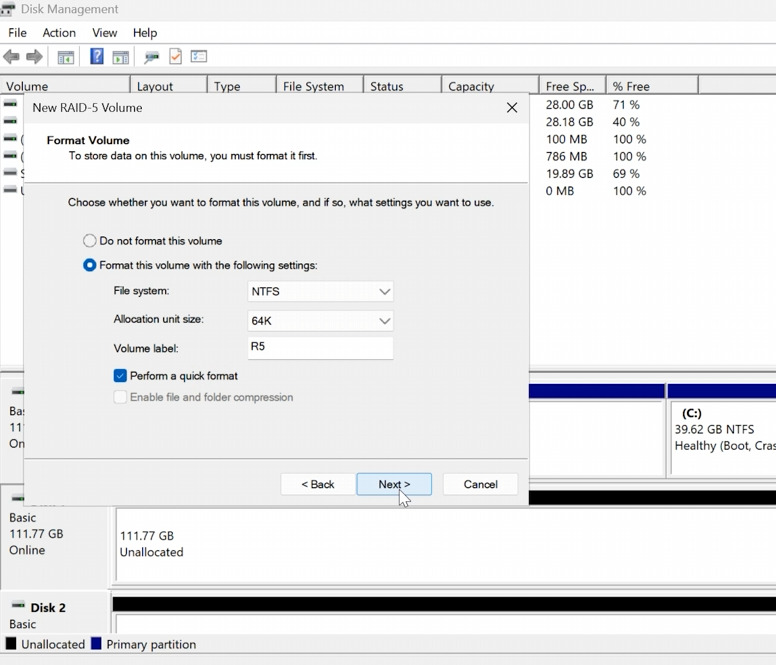Select Do not format this volume
The width and height of the screenshot is (776, 665).
[x=90, y=241]
